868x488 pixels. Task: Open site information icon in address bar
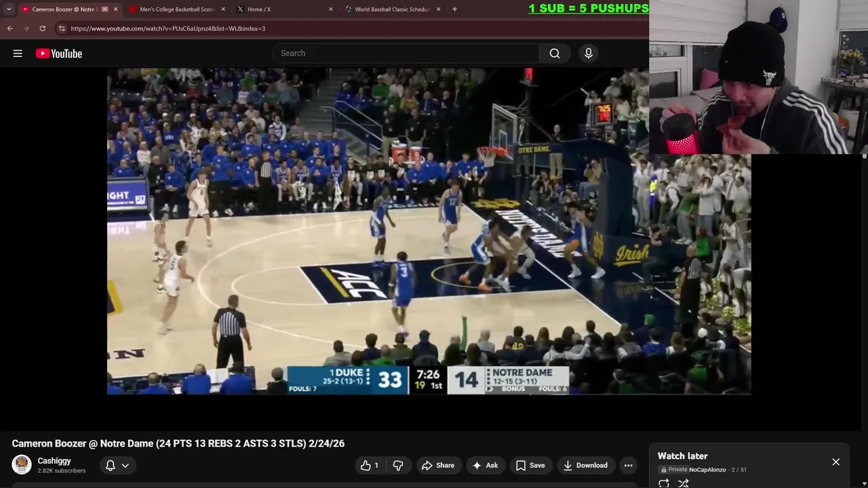point(62,28)
